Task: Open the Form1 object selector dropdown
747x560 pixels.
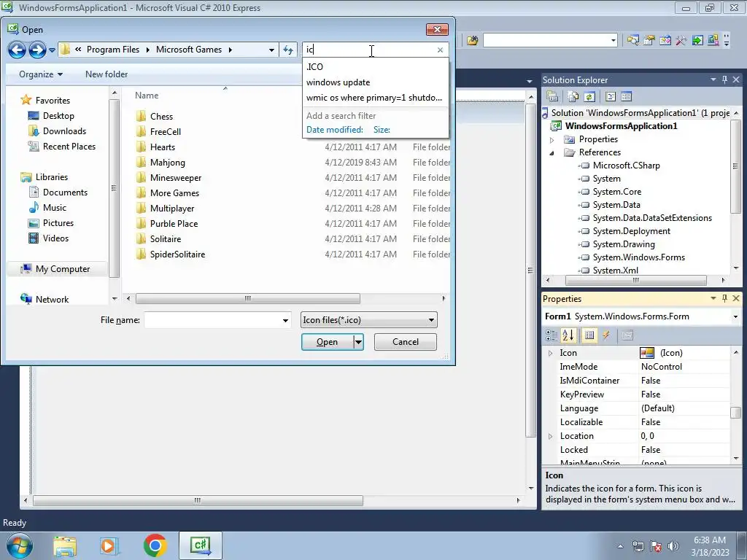Action: click(735, 316)
